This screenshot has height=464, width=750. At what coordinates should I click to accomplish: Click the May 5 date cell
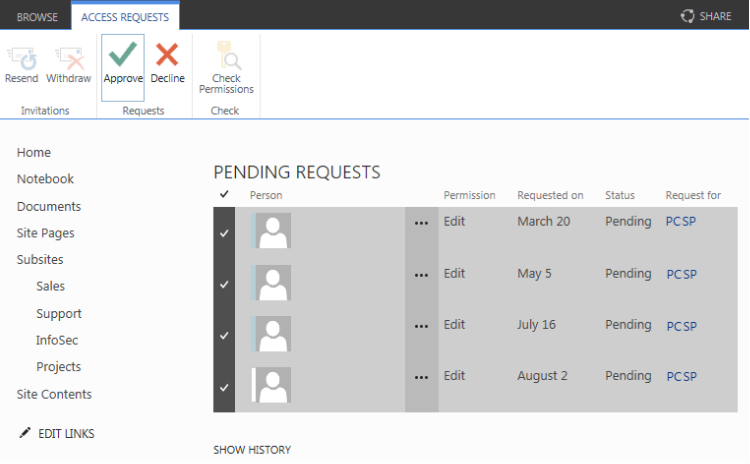tap(534, 274)
